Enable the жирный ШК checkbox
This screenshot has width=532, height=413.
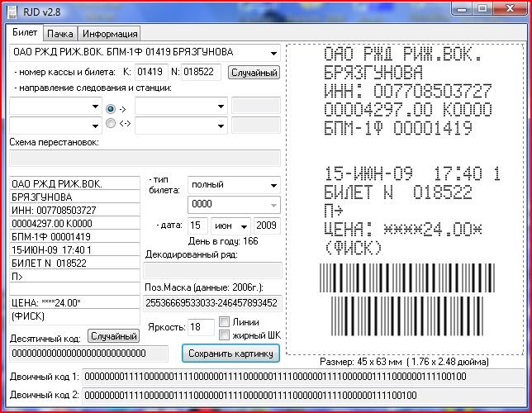pos(224,335)
